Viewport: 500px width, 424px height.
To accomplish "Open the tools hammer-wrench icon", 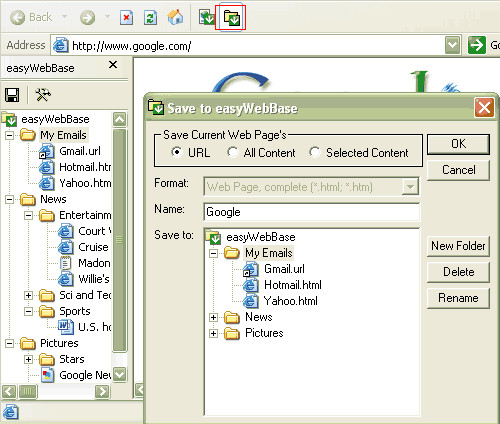I will [43, 95].
